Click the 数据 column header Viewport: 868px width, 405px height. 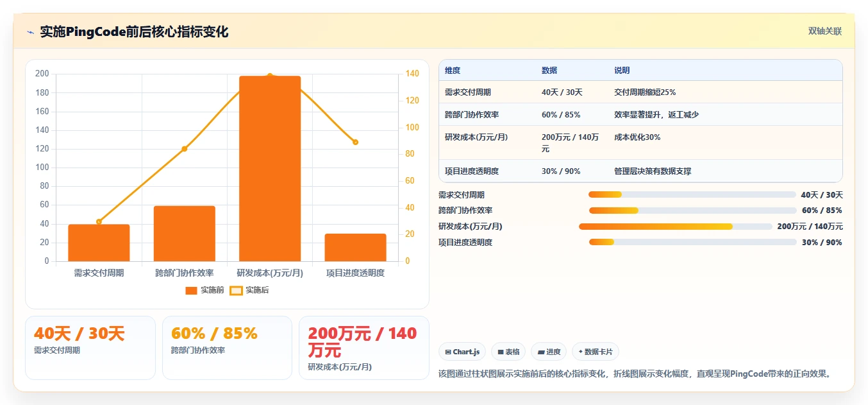[x=549, y=71]
